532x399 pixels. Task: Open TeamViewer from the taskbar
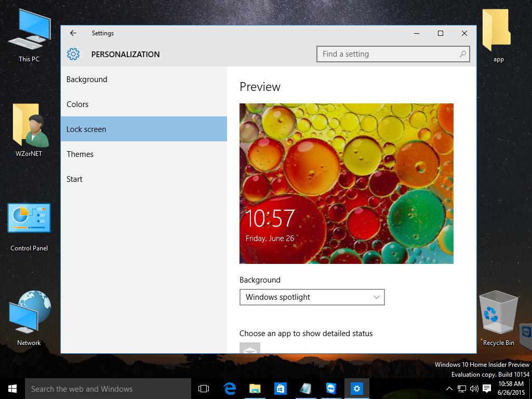[x=331, y=389]
